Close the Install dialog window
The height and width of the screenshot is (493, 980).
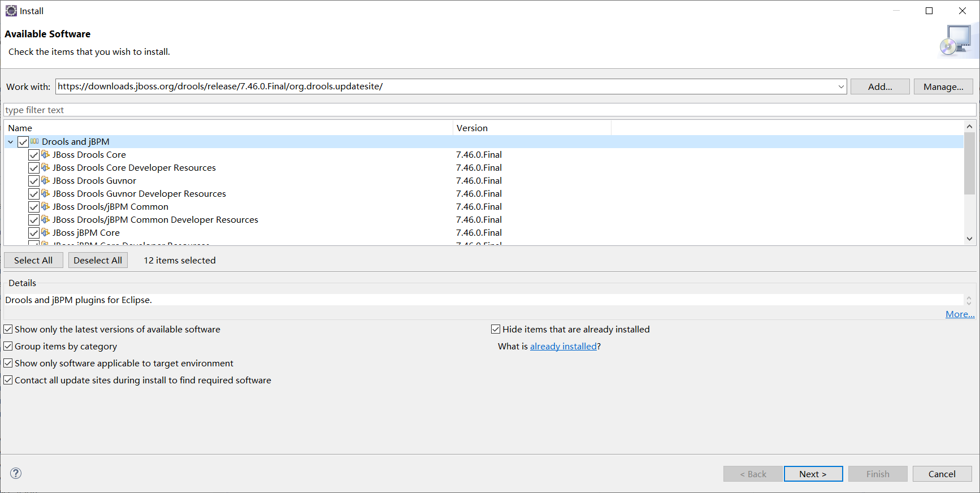[x=962, y=11]
